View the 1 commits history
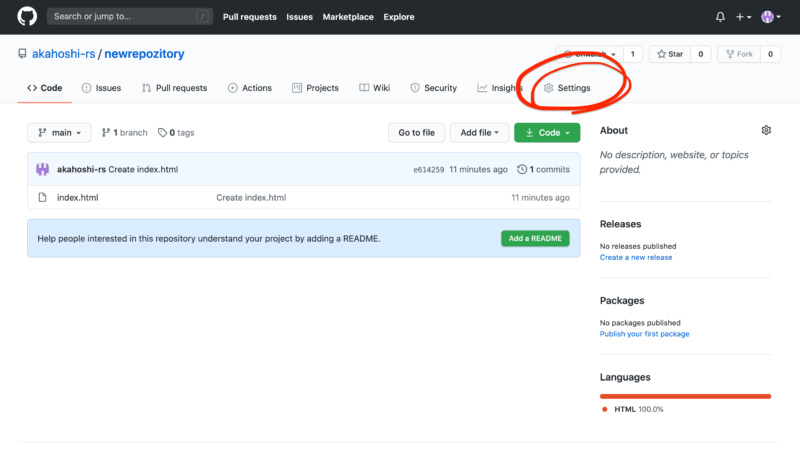This screenshot has height=465, width=800. click(543, 169)
